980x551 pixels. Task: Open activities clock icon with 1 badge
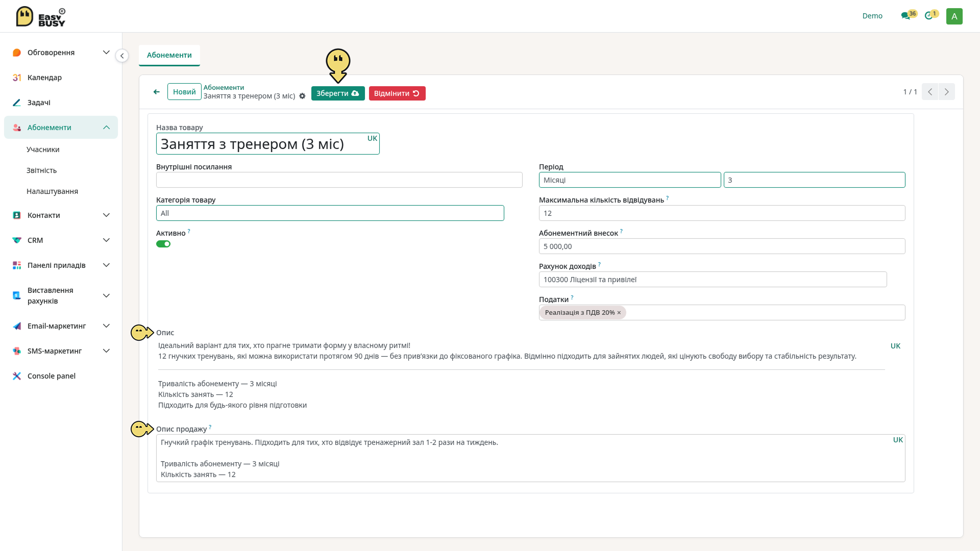pyautogui.click(x=928, y=16)
